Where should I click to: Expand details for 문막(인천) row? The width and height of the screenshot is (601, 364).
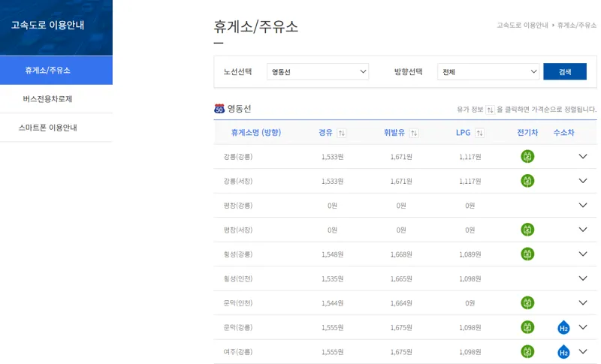coord(583,303)
